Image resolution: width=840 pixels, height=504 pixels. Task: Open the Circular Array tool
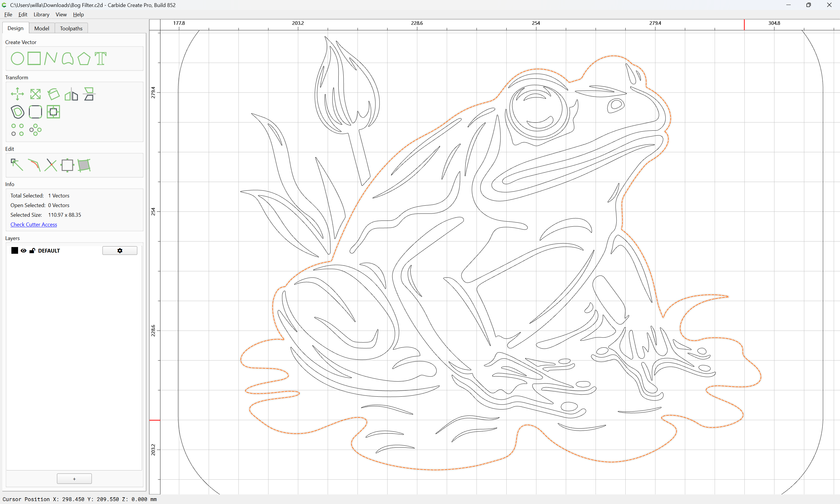click(35, 130)
